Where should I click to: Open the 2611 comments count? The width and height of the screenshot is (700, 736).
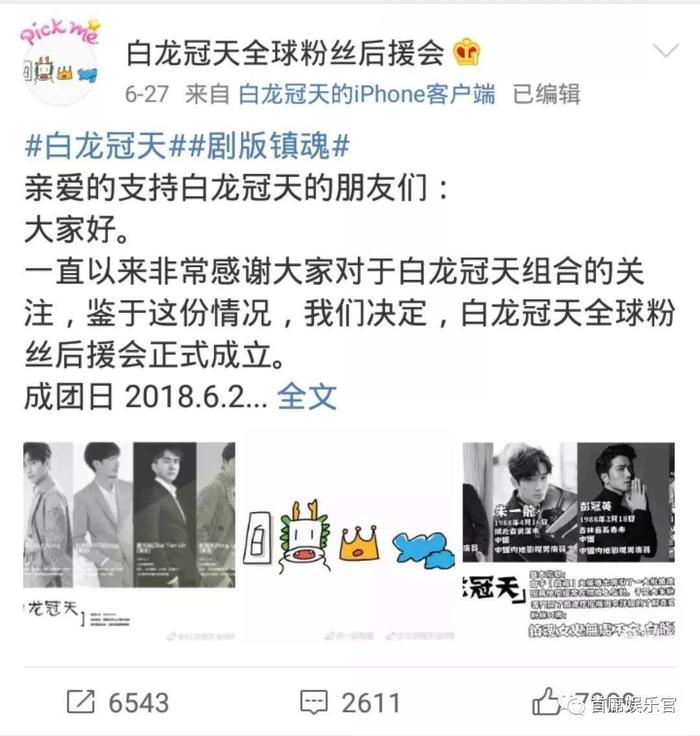pyautogui.click(x=370, y=703)
